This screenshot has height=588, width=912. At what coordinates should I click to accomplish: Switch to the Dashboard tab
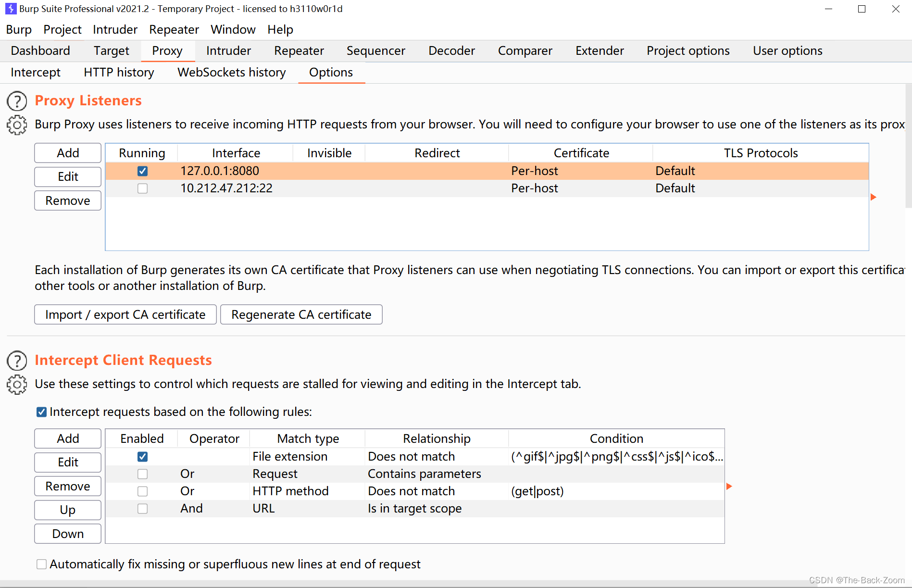40,51
